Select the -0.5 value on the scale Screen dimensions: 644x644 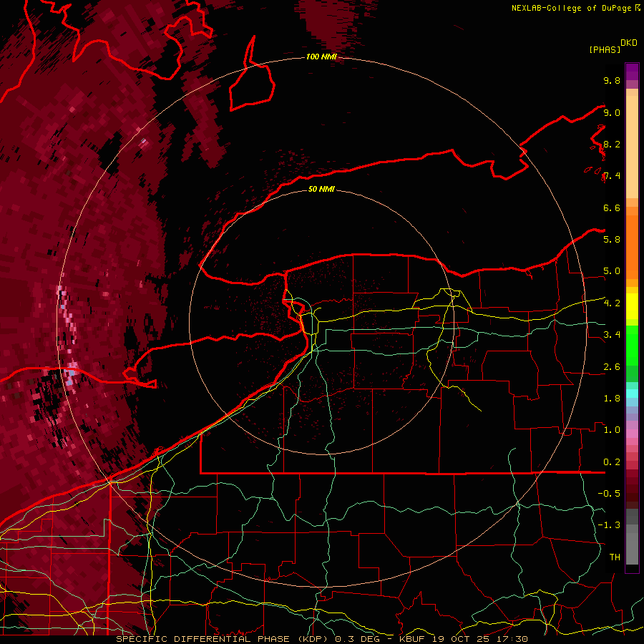pyautogui.click(x=609, y=494)
